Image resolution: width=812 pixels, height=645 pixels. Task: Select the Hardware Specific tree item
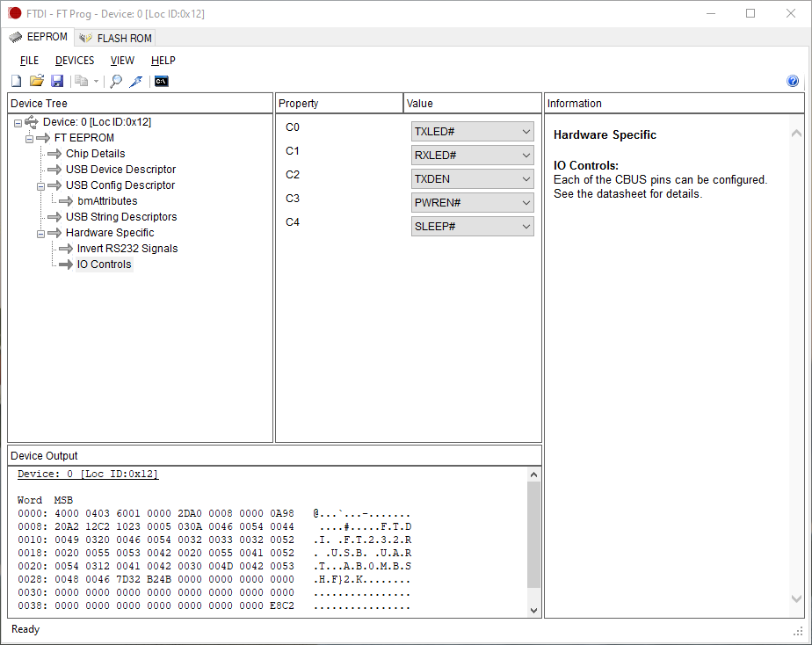(110, 233)
